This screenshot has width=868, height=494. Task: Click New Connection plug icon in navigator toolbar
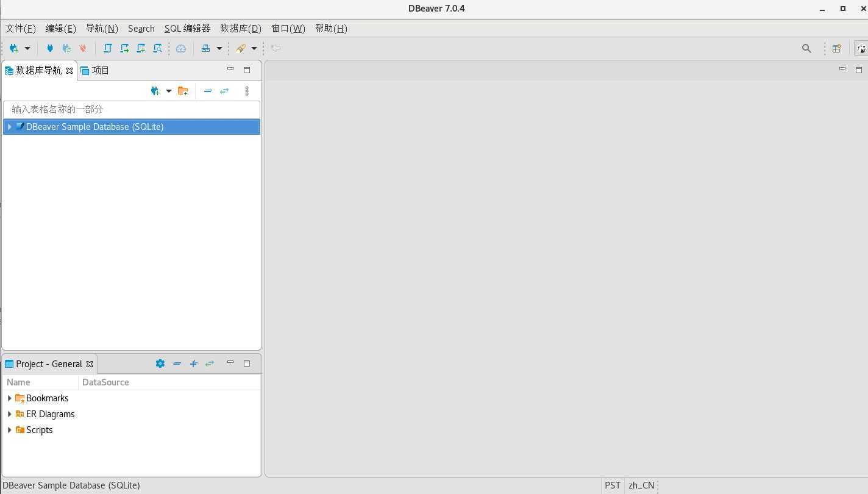(155, 91)
